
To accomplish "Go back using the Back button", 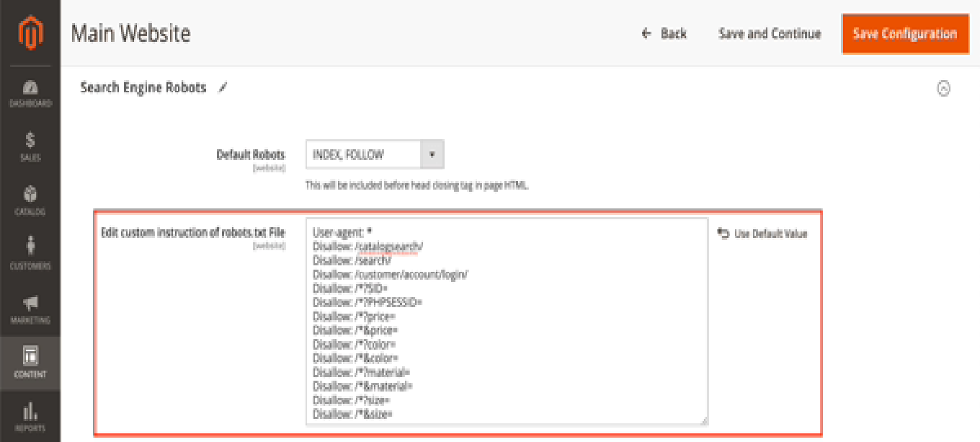I will [x=664, y=34].
